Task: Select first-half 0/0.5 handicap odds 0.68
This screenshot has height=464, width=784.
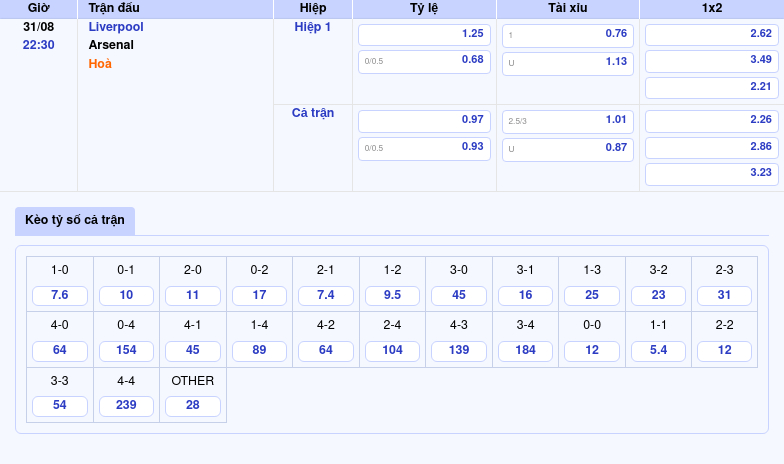Action: 424,60
